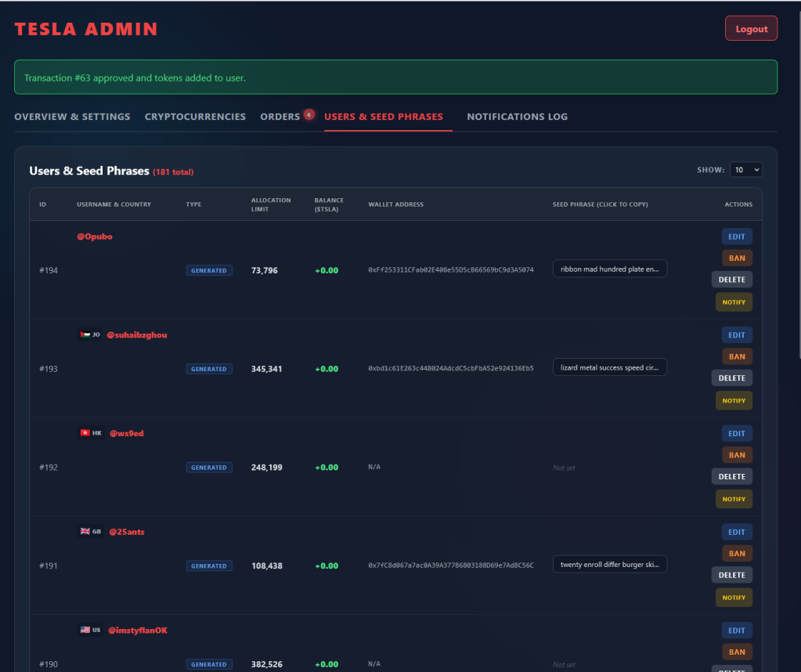Click the GENERATED badge for user #190
The width and height of the screenshot is (801, 672).
click(209, 664)
